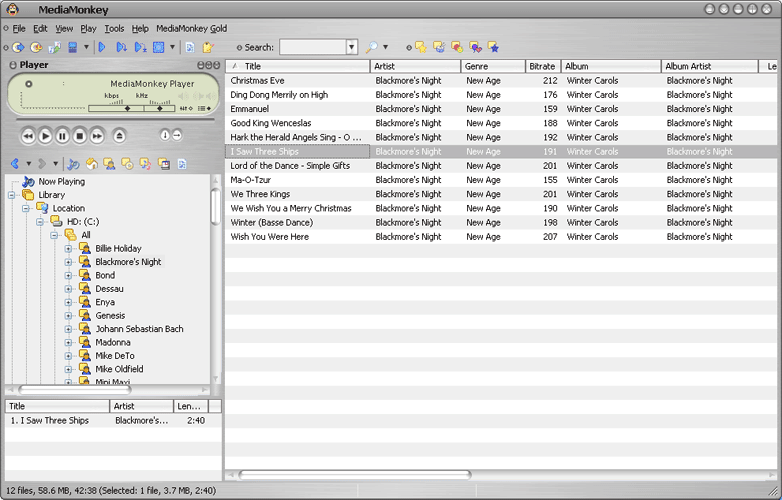This screenshot has height=500, width=782.
Task: Click the Pause button in the player
Action: [x=62, y=136]
